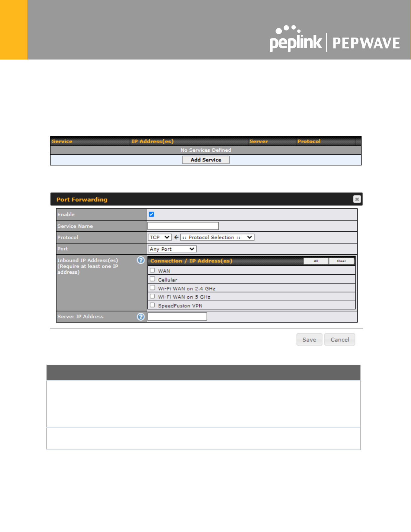Open the TCP protocol dropdown
The image size is (411, 532).
(160, 237)
